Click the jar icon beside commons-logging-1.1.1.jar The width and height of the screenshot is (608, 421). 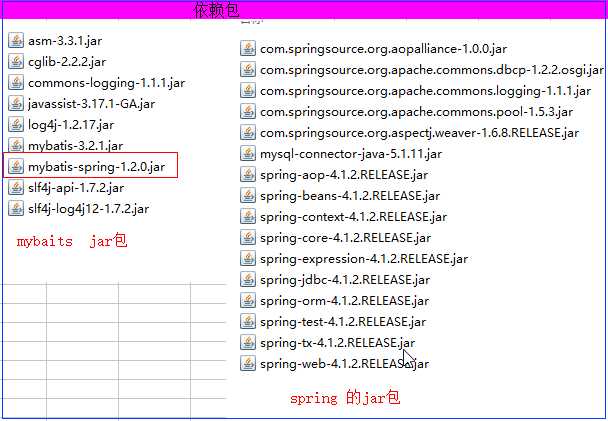click(16, 83)
